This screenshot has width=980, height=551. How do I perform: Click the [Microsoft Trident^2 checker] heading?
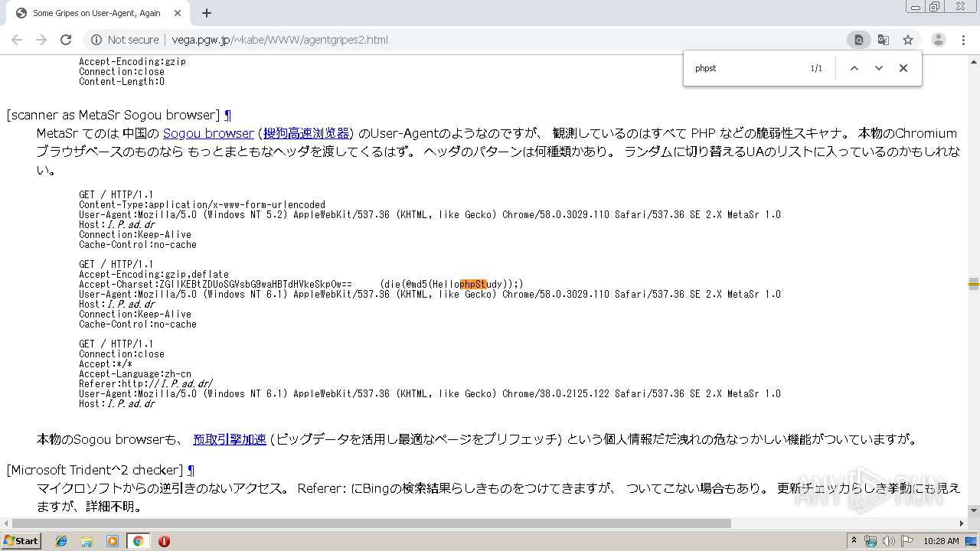pos(95,471)
